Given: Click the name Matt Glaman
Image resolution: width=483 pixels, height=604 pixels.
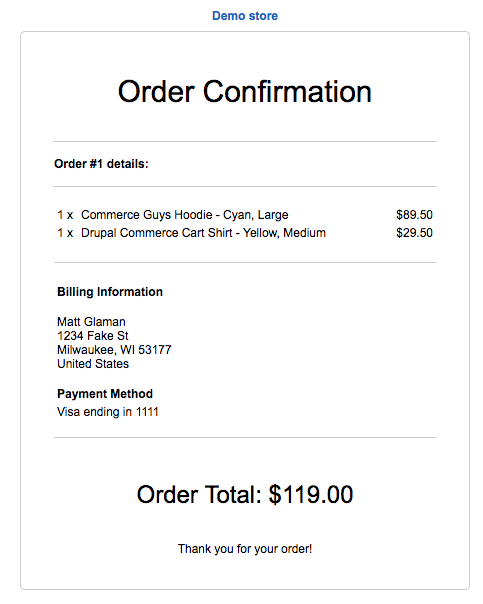Looking at the screenshot, I should pyautogui.click(x=91, y=322).
